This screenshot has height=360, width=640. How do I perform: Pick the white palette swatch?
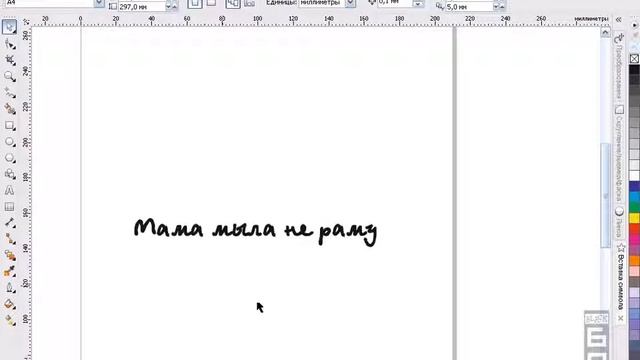point(634,176)
